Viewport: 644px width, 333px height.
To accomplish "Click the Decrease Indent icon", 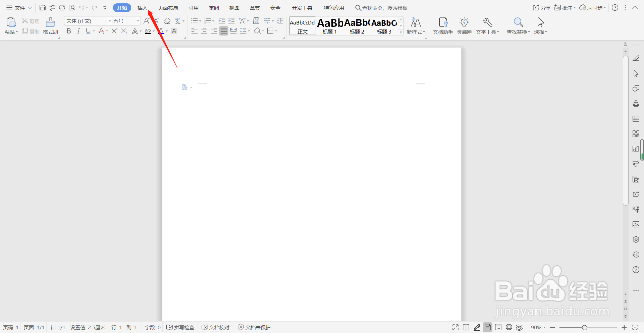I will [222, 21].
